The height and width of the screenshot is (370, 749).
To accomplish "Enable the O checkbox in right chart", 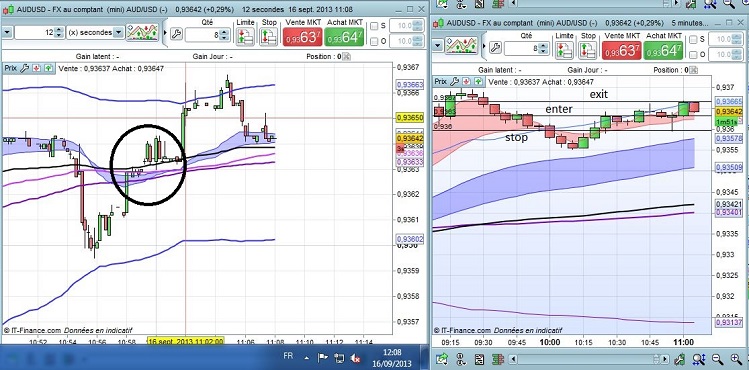I will point(693,55).
